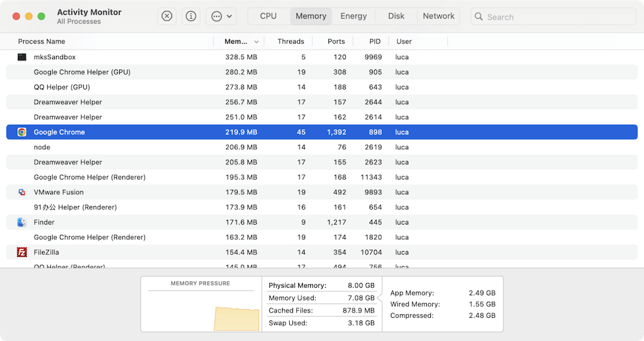
Task: Click the mksSandbox terminal icon
Action: (x=22, y=57)
